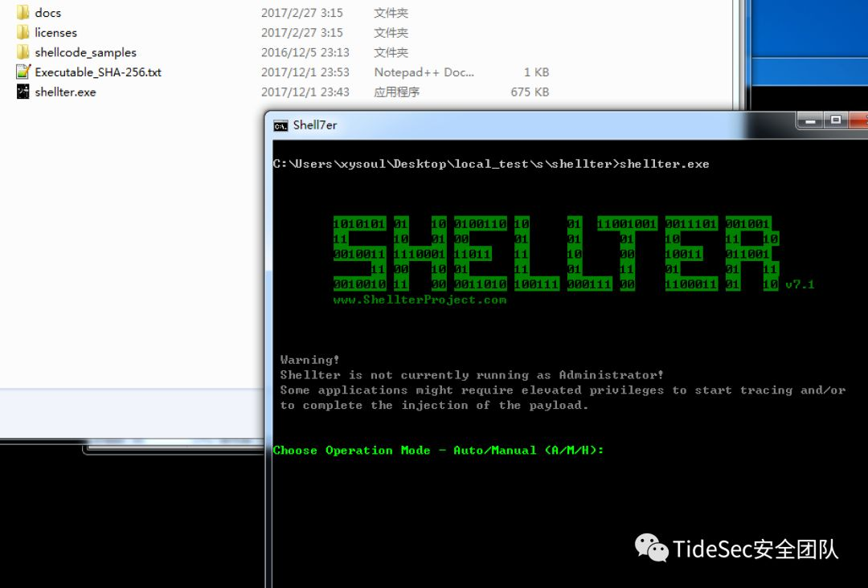Viewport: 868px width, 588px height.
Task: Maximize the Shell7er console window
Action: pyautogui.click(x=836, y=120)
